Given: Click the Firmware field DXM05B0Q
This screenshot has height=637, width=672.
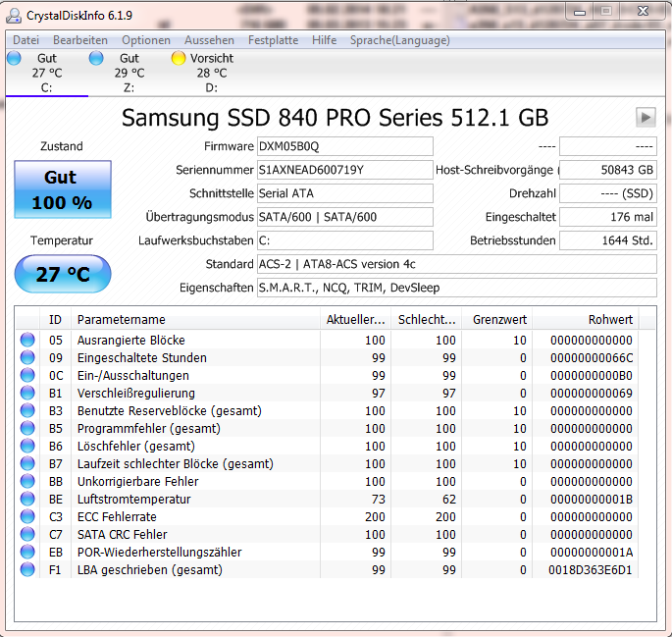Looking at the screenshot, I should click(x=345, y=146).
